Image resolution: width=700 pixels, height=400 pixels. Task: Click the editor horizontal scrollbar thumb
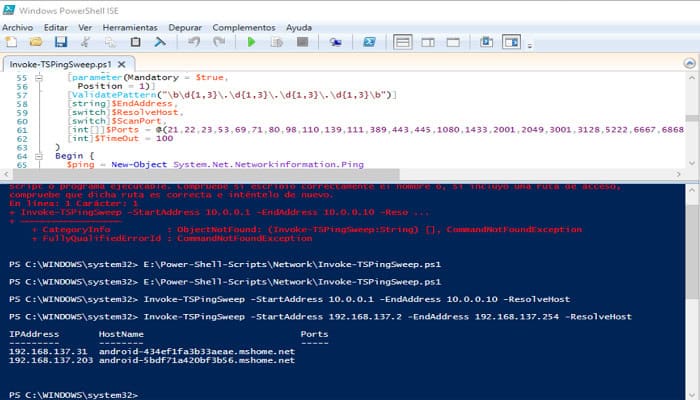click(205, 174)
